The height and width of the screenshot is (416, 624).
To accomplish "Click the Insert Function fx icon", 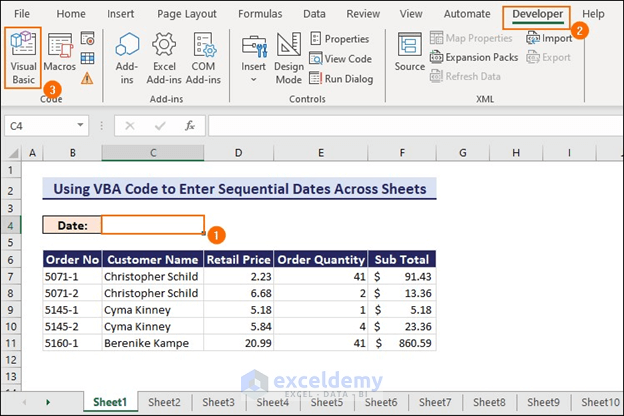I will click(190, 125).
